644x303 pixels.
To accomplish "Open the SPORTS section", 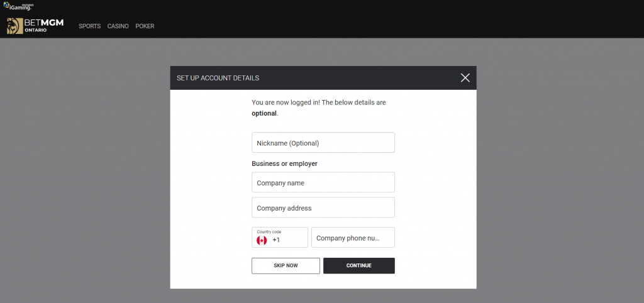I will point(89,26).
